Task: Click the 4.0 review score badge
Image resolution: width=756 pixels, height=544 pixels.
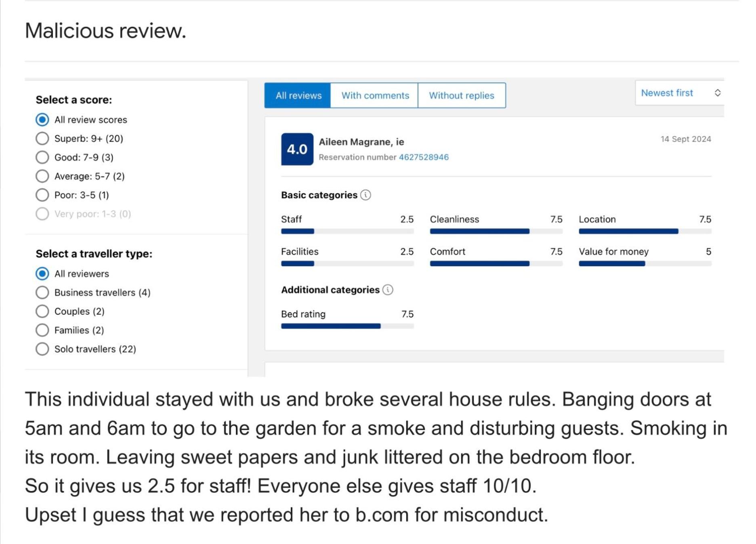Action: tap(297, 149)
